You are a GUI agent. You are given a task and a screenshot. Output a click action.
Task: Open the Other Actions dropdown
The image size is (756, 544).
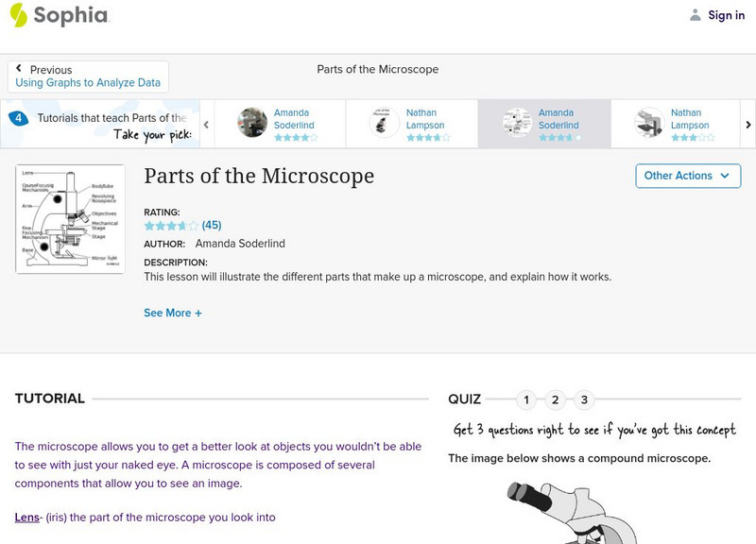pyautogui.click(x=687, y=176)
